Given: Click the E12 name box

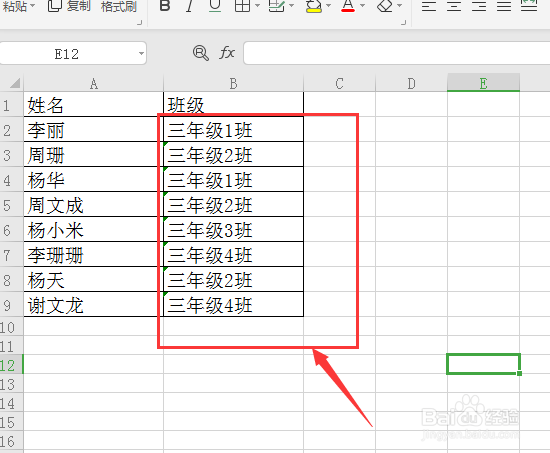Looking at the screenshot, I should coord(67,53).
